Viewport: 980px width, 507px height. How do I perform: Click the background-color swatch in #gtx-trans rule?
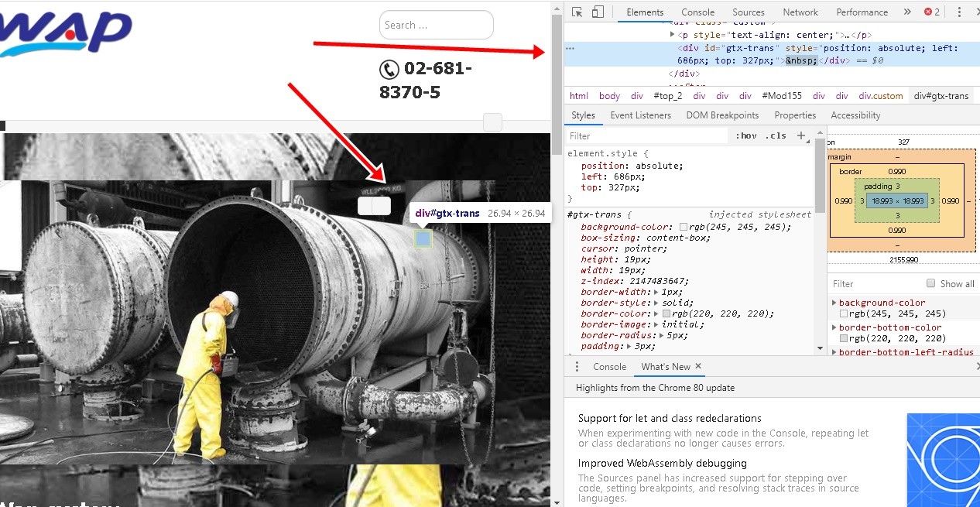click(684, 227)
